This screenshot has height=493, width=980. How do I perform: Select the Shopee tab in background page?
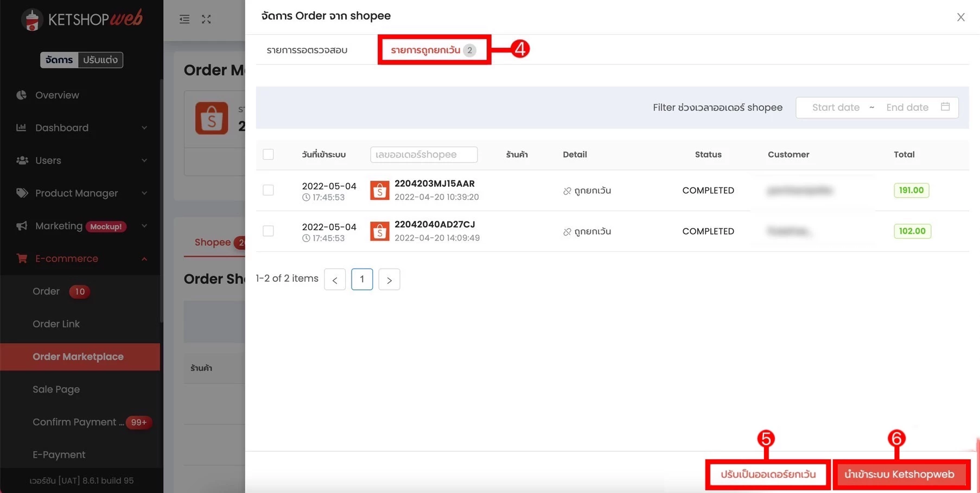pyautogui.click(x=213, y=242)
